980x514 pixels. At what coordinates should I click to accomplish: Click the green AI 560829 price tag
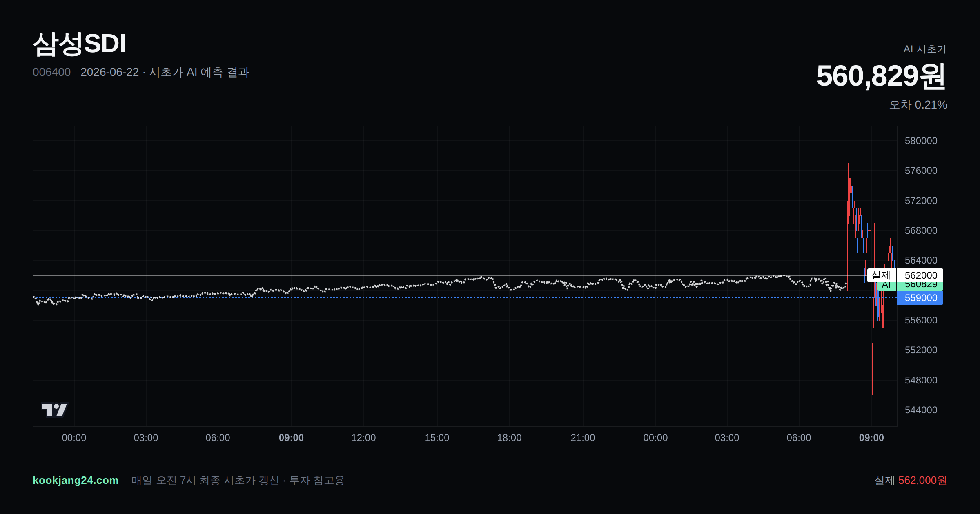click(x=911, y=286)
